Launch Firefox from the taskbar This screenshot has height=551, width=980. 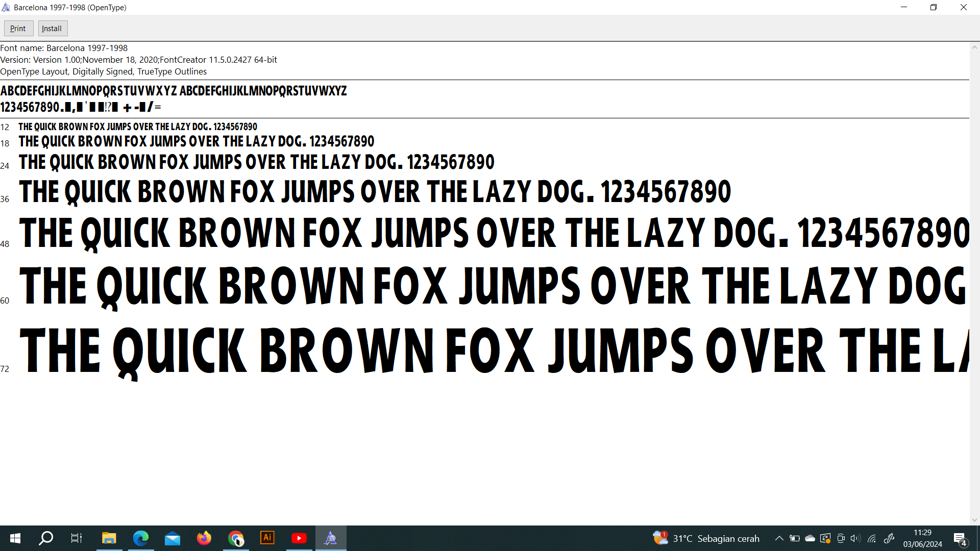pyautogui.click(x=204, y=538)
